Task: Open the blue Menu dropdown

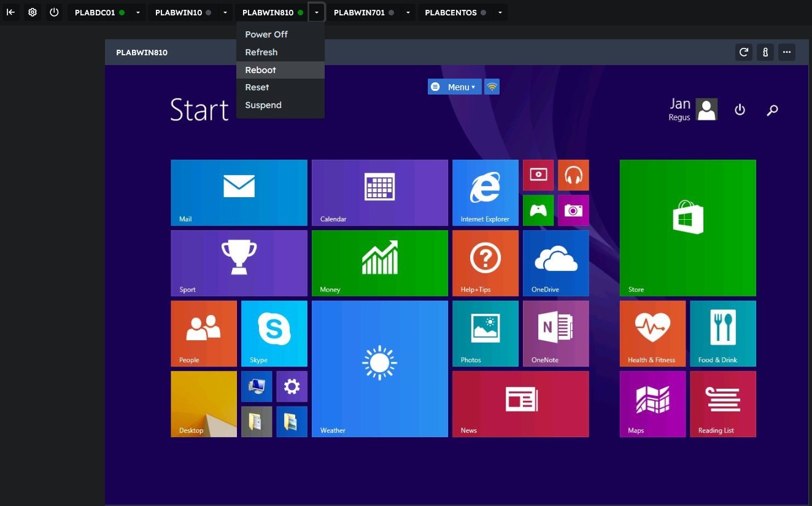Action: [455, 87]
